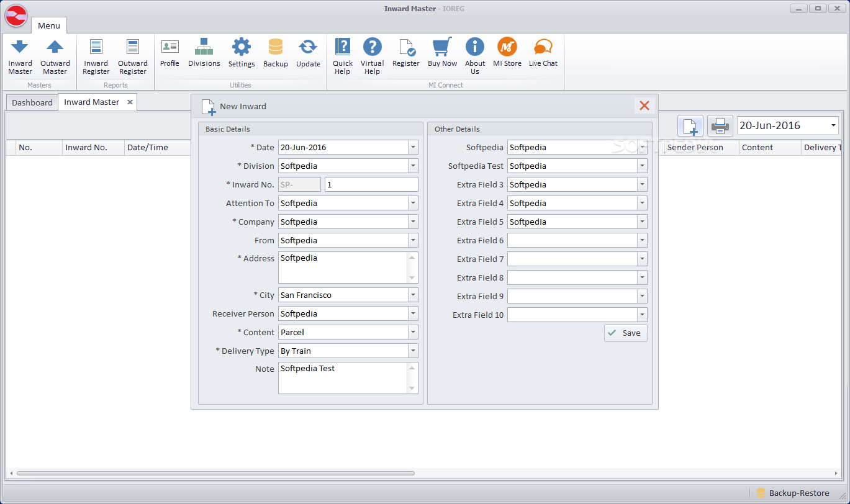
Task: Expand the Division dropdown
Action: pyautogui.click(x=413, y=166)
